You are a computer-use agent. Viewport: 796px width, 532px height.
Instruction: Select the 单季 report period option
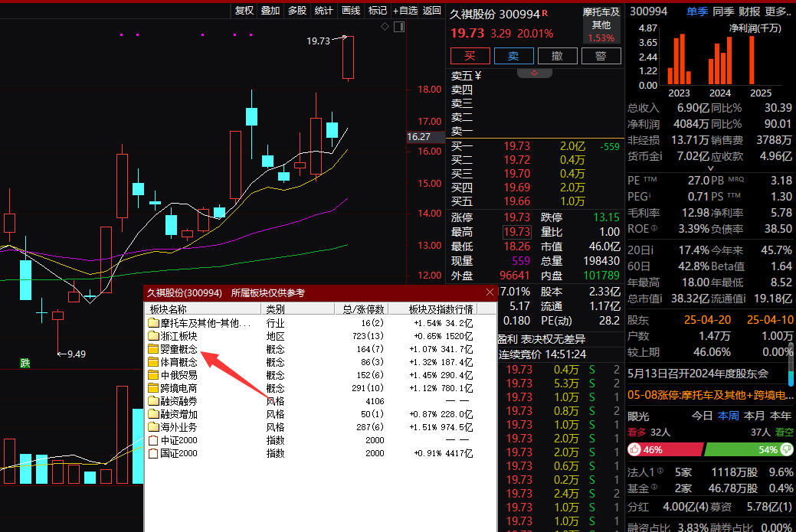click(697, 11)
